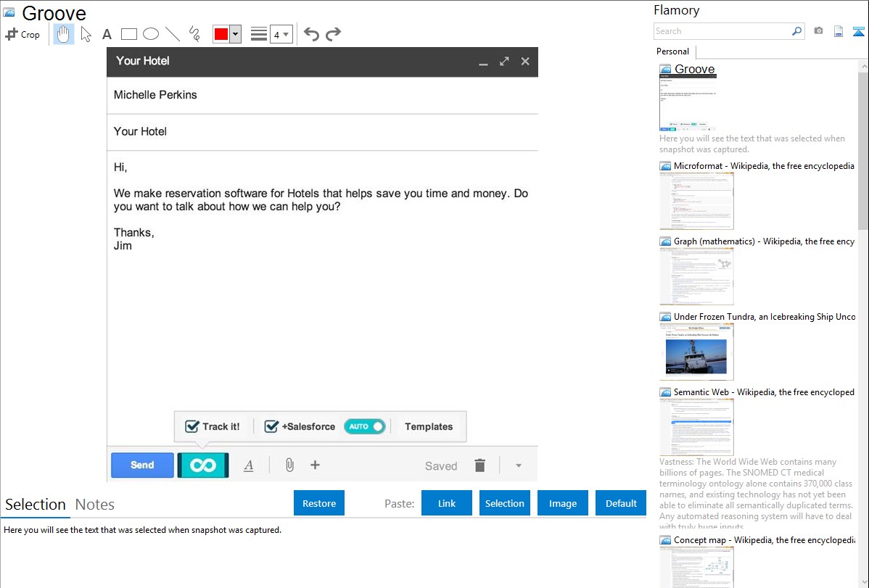Viewport: 869px width, 588px height.
Task: Select the arrow pointer tool
Action: [86, 34]
